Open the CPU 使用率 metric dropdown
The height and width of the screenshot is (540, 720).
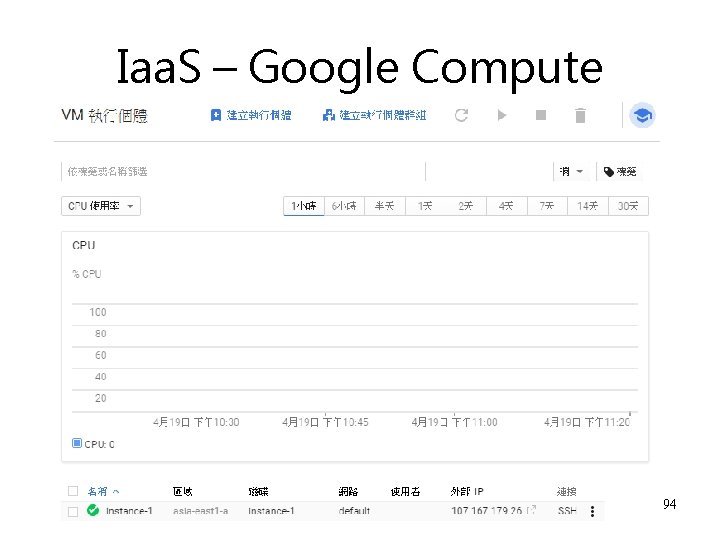(101, 206)
